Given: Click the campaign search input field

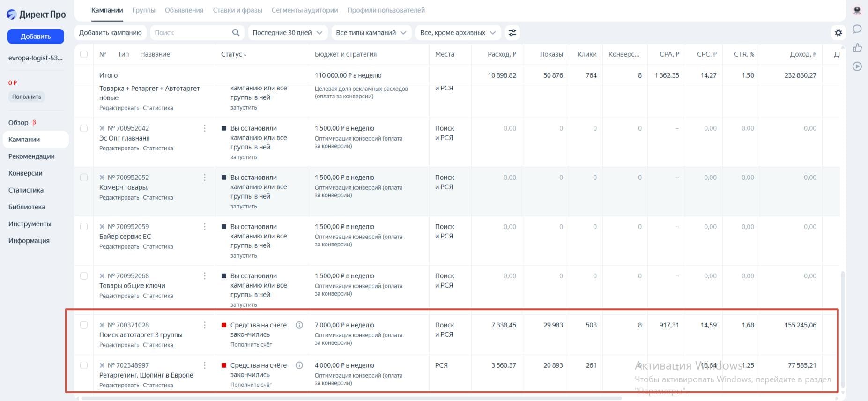Looking at the screenshot, I should coord(197,33).
